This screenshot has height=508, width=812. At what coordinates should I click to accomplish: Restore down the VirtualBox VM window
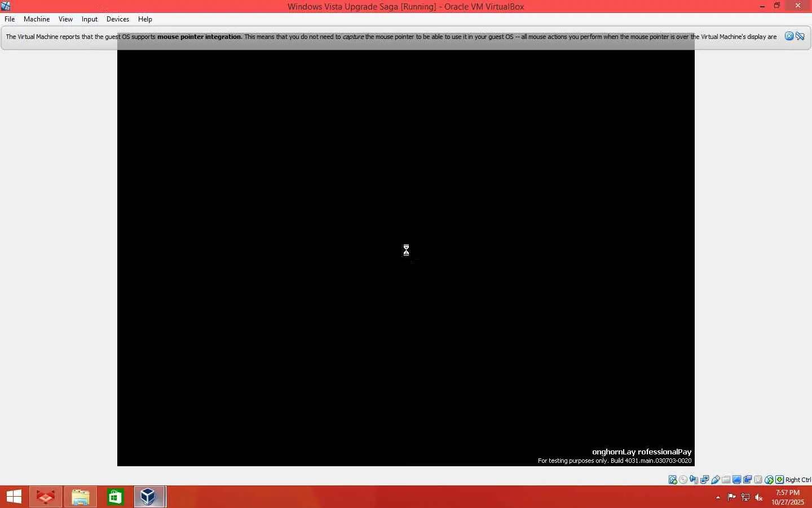tap(777, 6)
